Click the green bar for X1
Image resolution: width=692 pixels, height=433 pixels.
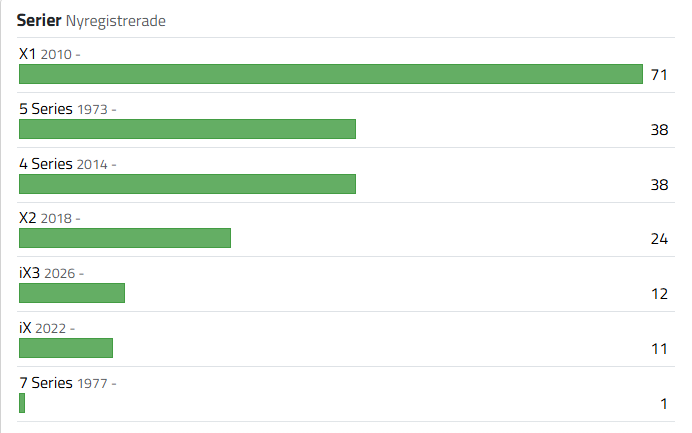pyautogui.click(x=330, y=74)
